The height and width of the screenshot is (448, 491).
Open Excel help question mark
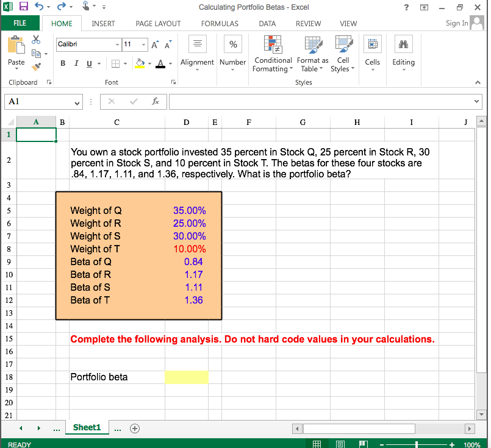coord(406,7)
